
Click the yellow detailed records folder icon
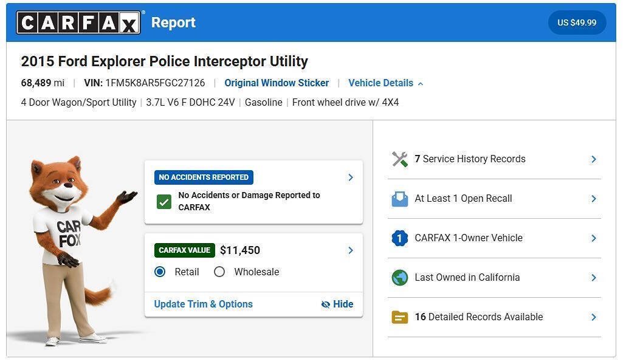point(400,317)
